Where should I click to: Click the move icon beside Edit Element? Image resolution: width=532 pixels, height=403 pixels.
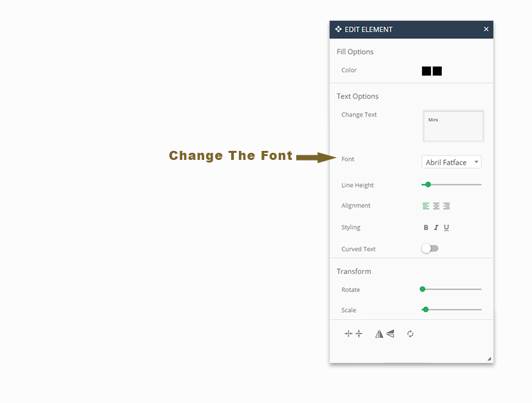[338, 29]
